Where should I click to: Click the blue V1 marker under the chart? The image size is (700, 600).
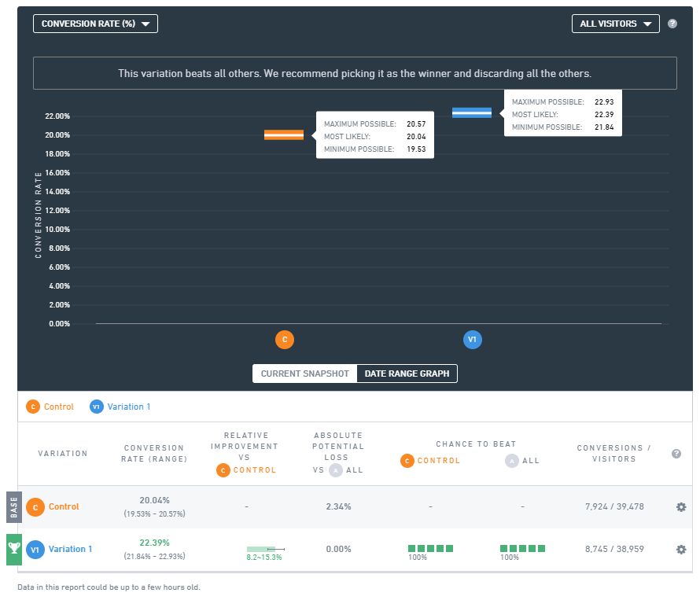tap(473, 340)
